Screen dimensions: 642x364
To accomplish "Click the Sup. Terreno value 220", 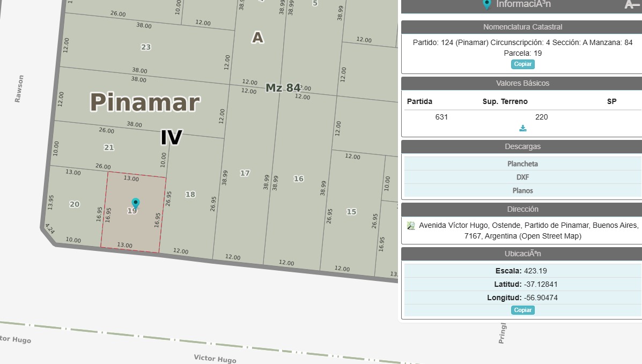I will (541, 117).
